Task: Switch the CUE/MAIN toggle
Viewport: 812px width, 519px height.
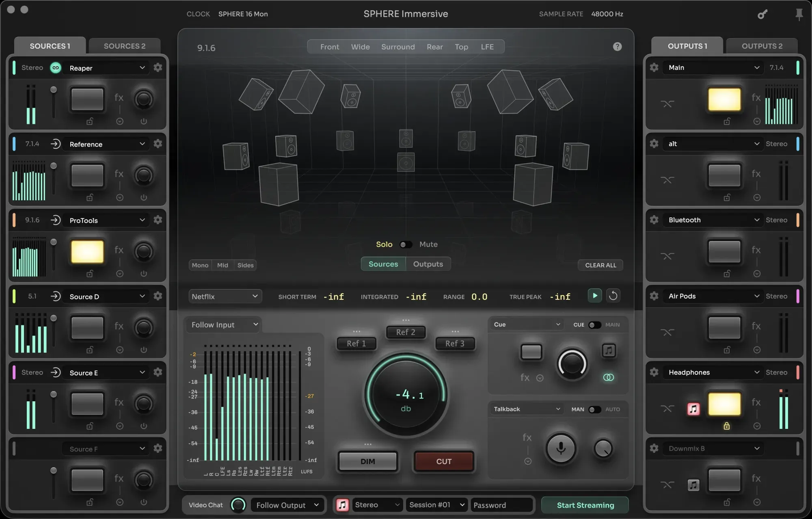Action: 595,325
